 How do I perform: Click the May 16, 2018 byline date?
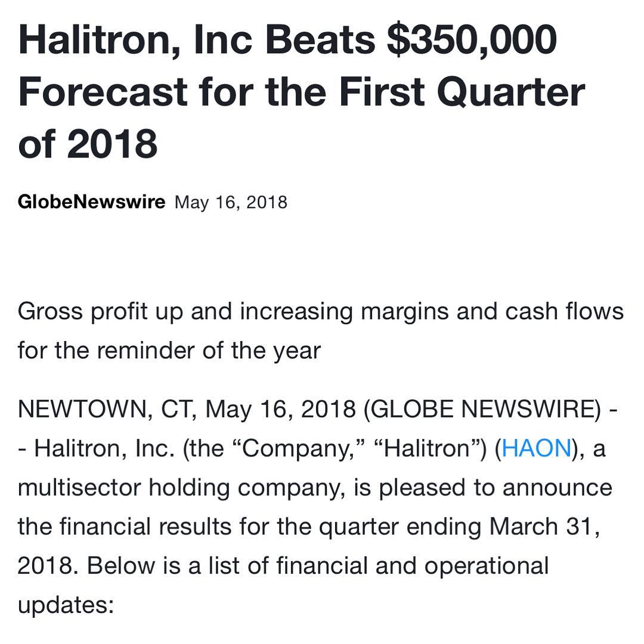231,203
